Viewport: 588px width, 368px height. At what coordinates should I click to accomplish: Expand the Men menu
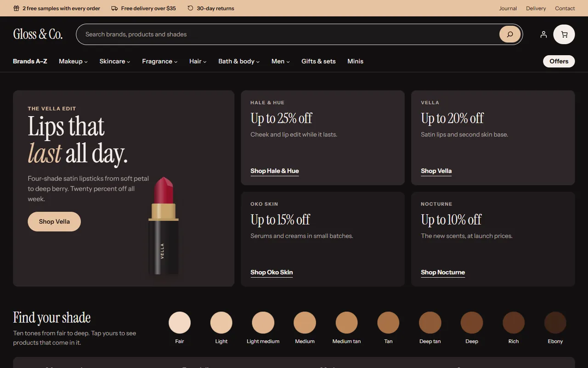281,61
